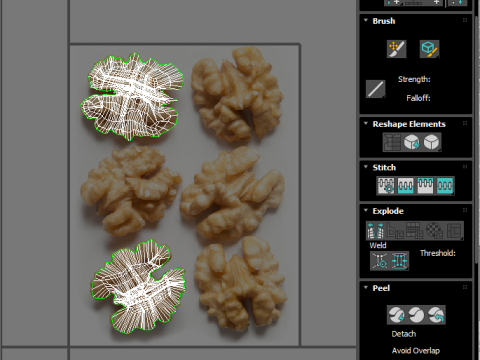Click the Stitch To Average icon

[405, 185]
